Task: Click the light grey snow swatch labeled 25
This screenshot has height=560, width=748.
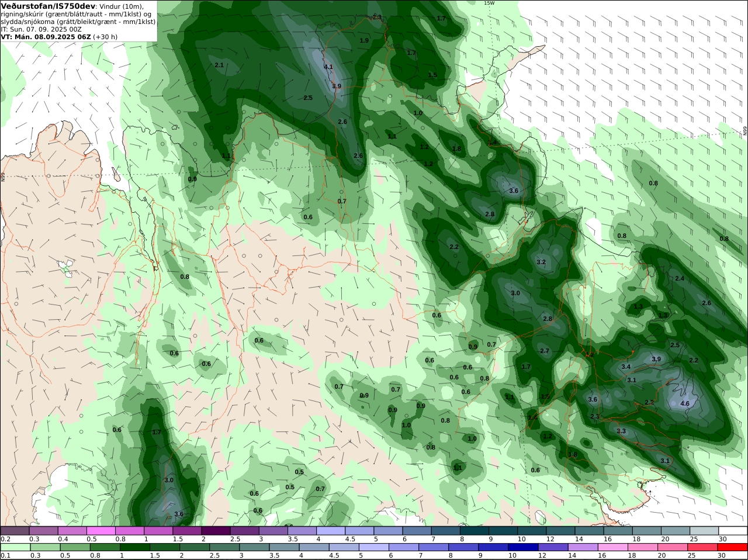Action: click(704, 530)
